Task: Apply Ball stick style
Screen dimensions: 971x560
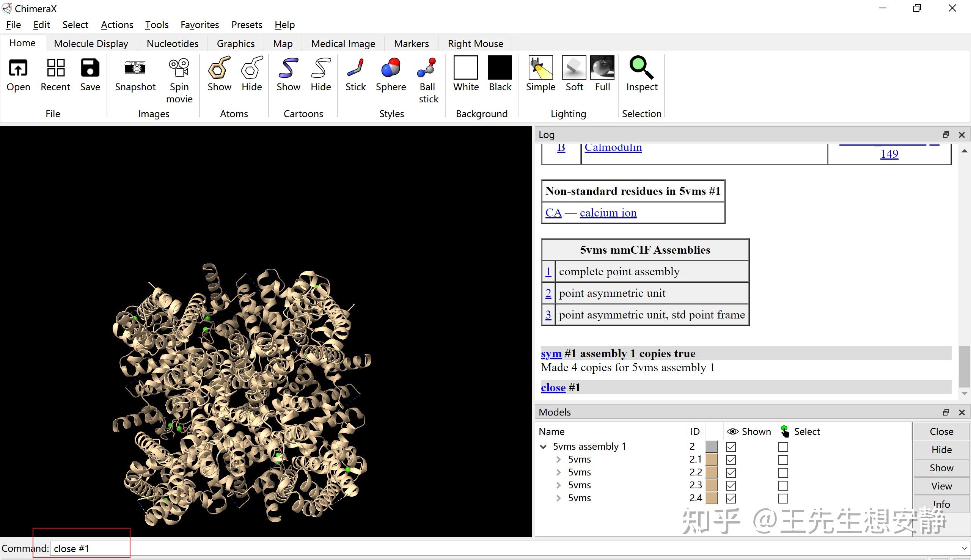Action: (x=428, y=69)
